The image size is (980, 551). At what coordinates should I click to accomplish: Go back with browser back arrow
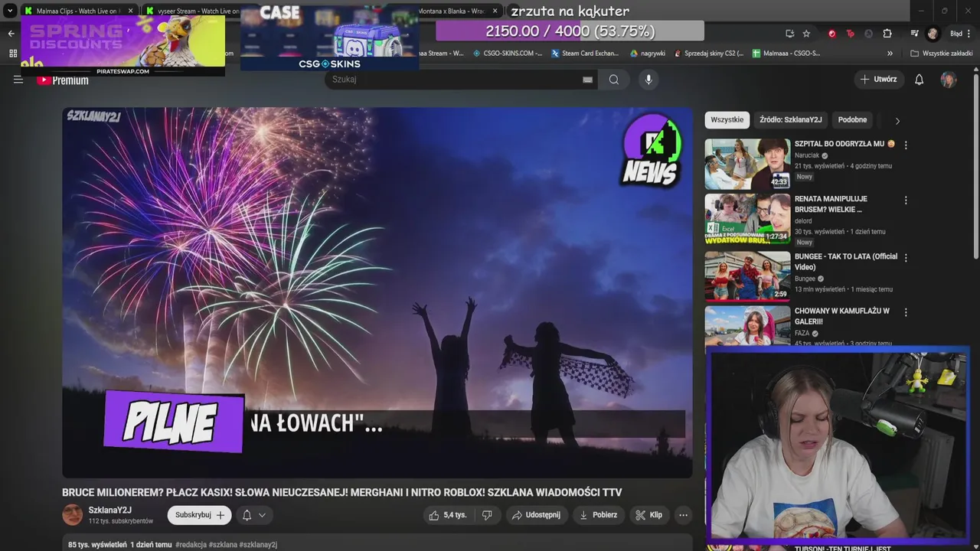11,33
